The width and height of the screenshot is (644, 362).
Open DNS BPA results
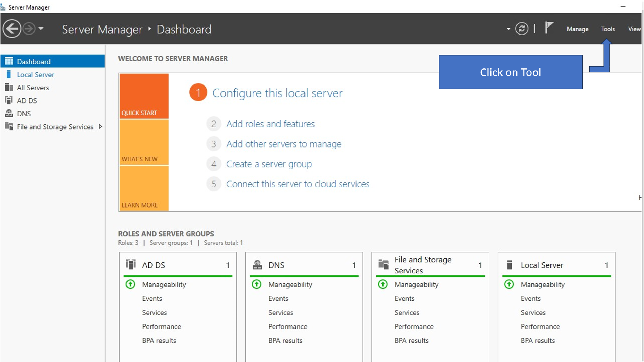point(285,341)
